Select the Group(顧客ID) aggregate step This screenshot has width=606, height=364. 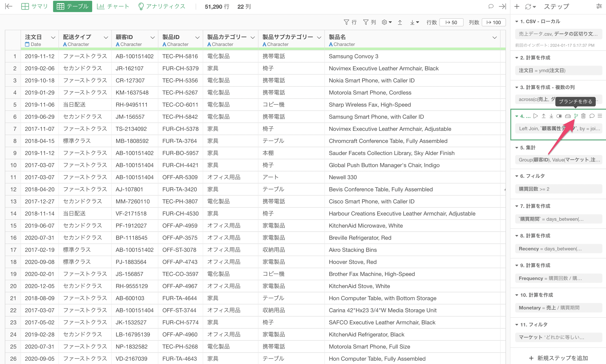pos(559,160)
